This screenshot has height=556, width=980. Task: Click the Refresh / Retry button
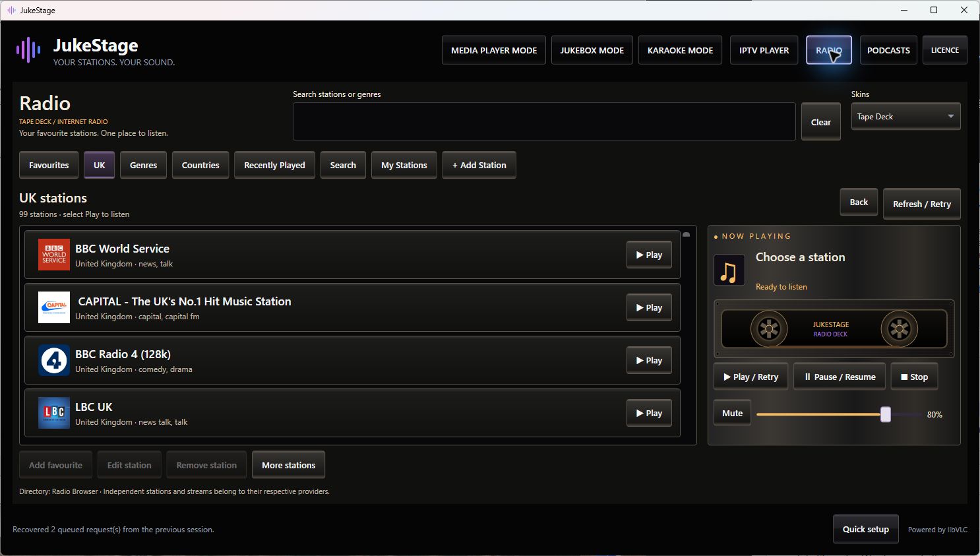click(x=922, y=204)
